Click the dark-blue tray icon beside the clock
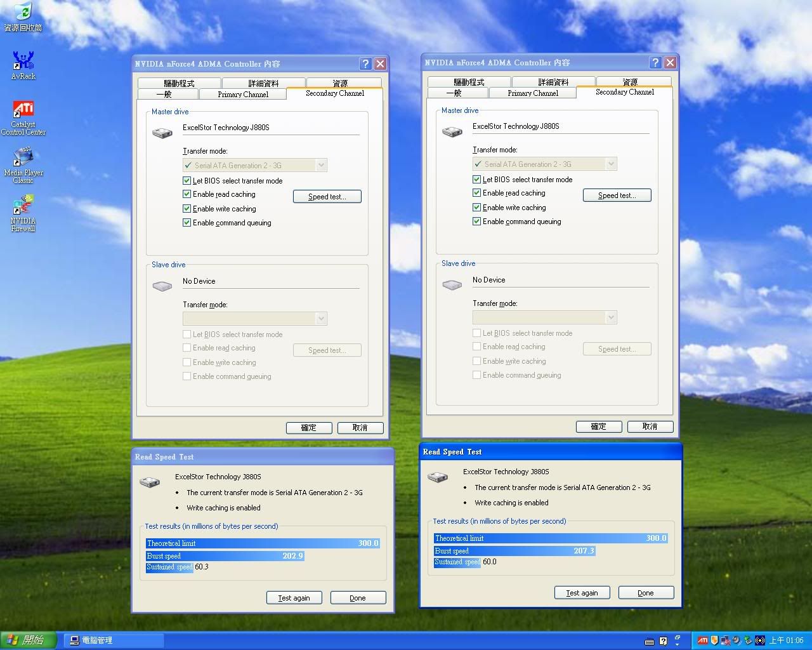Image resolution: width=812 pixels, height=650 pixels. (760, 640)
